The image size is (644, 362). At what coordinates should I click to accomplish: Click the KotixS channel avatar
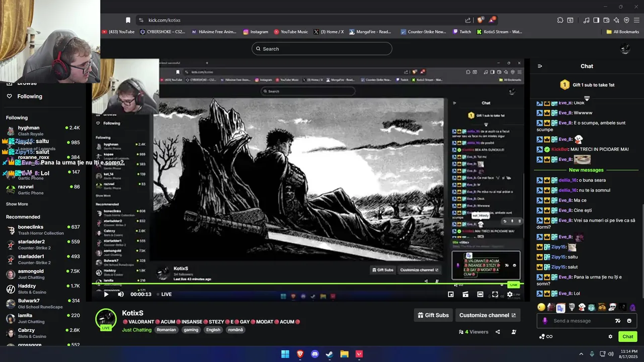(x=106, y=320)
